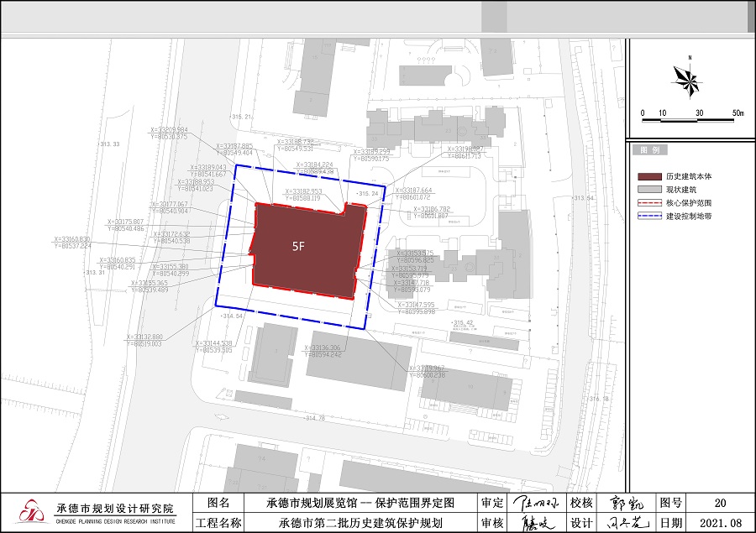The image size is (756, 533).
Task: Click the north arrow compass rose
Action: [687, 80]
